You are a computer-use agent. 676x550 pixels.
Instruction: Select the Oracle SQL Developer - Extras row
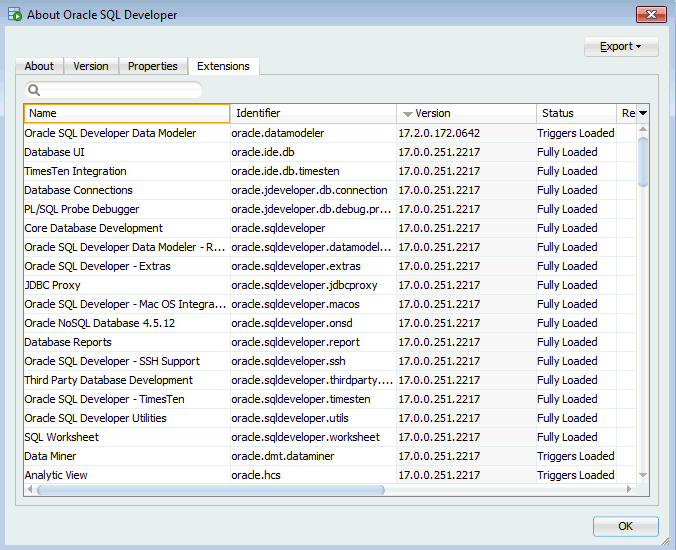point(330,266)
